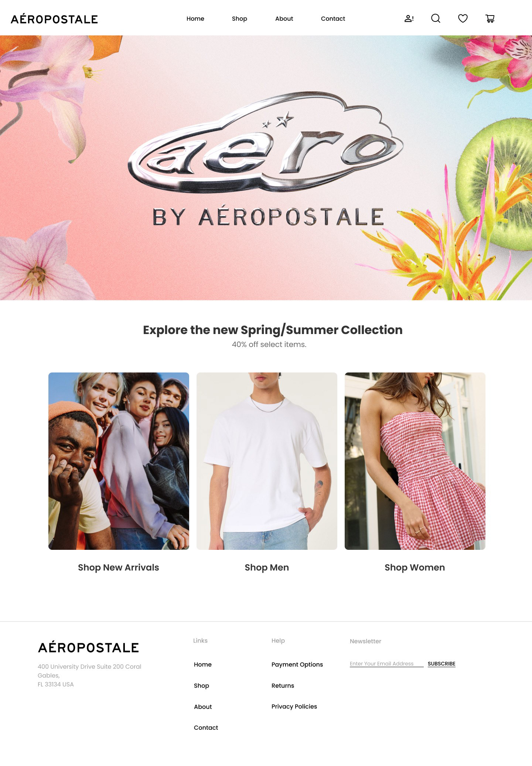Follow the Shop New Arrivals label
532x766 pixels.
click(119, 567)
